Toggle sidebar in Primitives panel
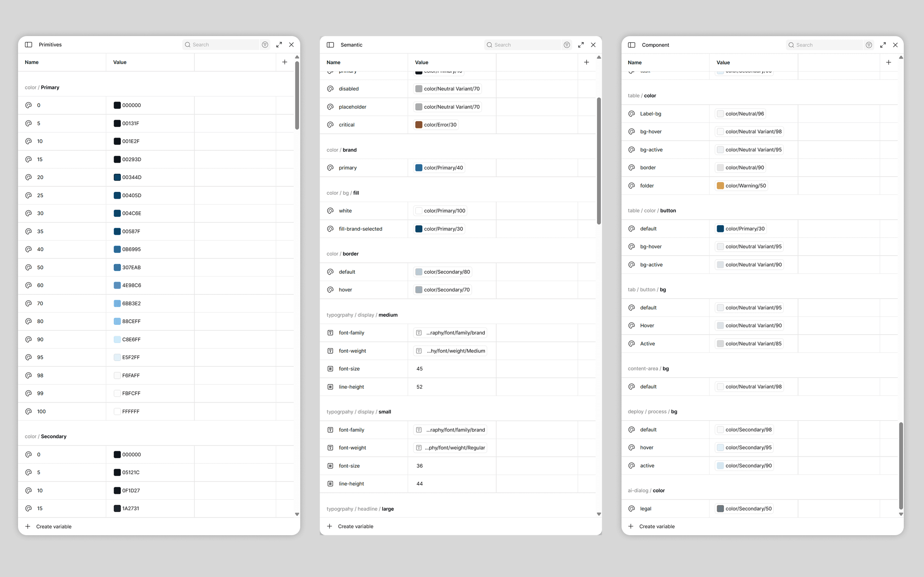This screenshot has width=924, height=577. [29, 45]
